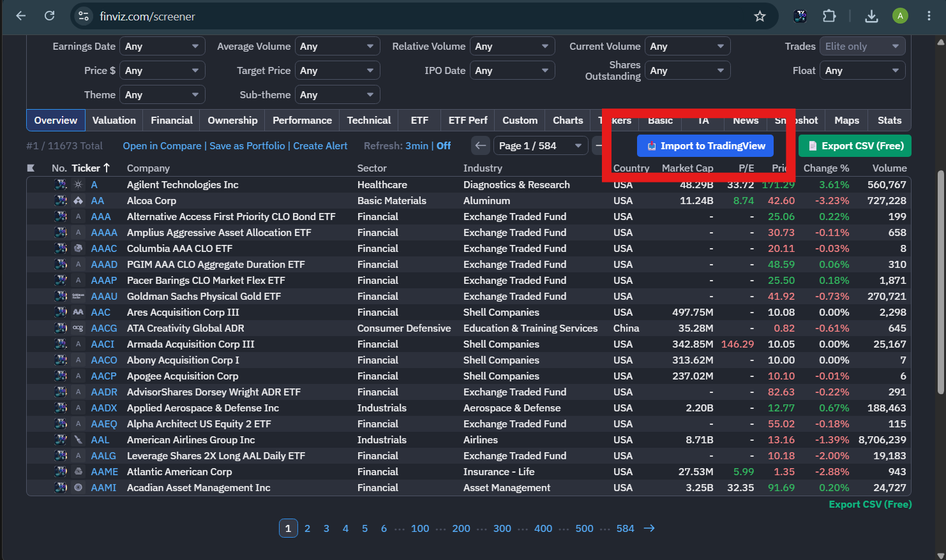Image resolution: width=946 pixels, height=560 pixels.
Task: Go to page 300 in pagination
Action: point(502,528)
